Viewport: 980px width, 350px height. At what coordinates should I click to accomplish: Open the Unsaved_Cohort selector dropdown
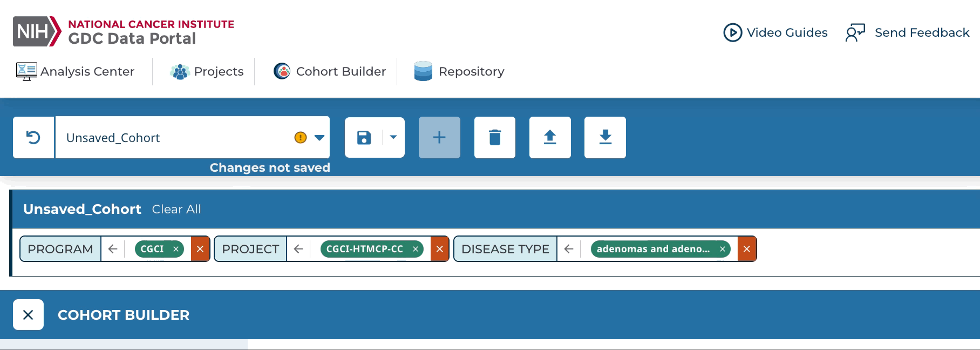[319, 138]
